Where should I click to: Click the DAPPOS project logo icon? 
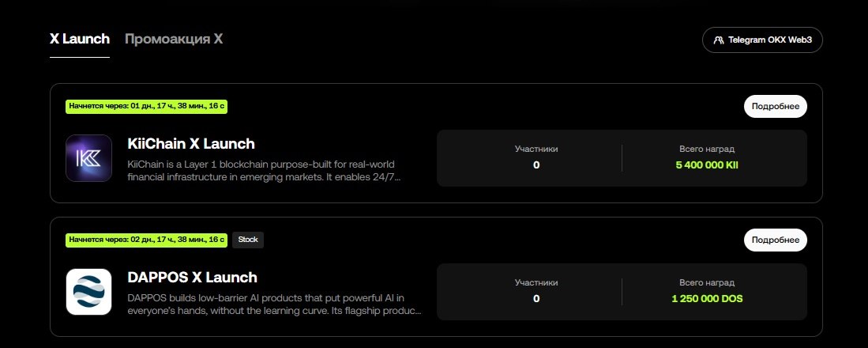point(88,292)
